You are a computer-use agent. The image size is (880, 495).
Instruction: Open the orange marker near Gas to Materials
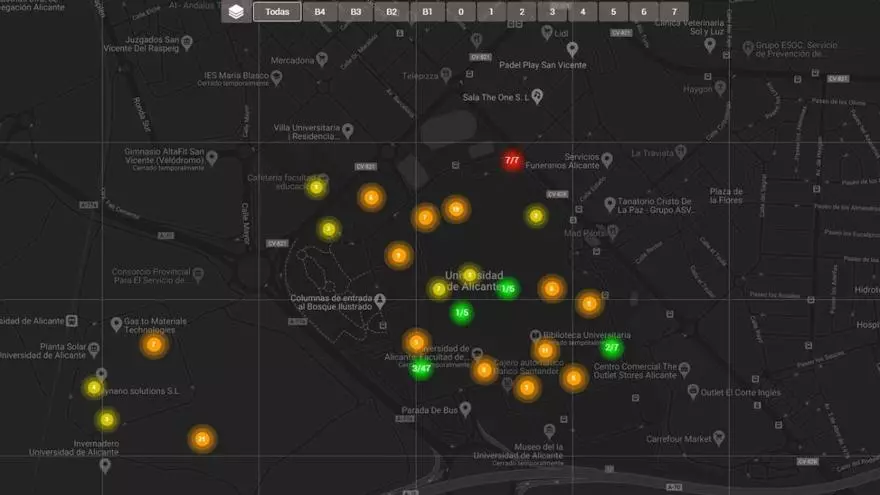click(x=153, y=345)
